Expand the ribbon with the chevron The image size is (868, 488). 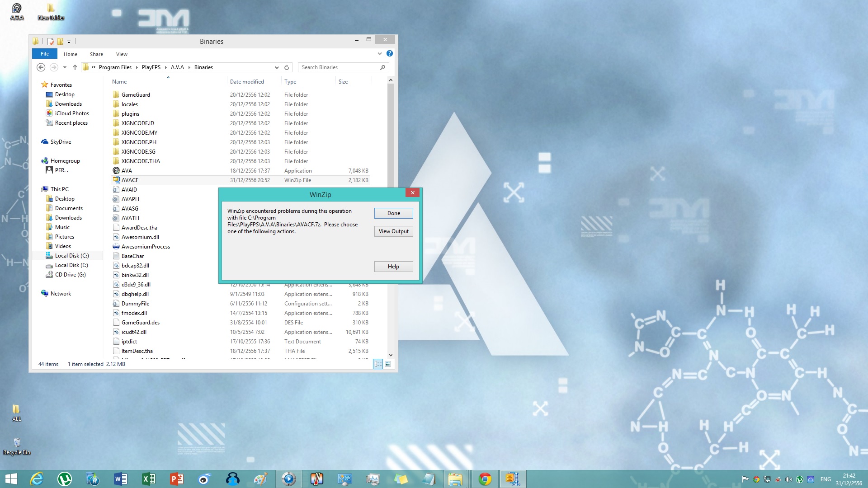coord(379,54)
